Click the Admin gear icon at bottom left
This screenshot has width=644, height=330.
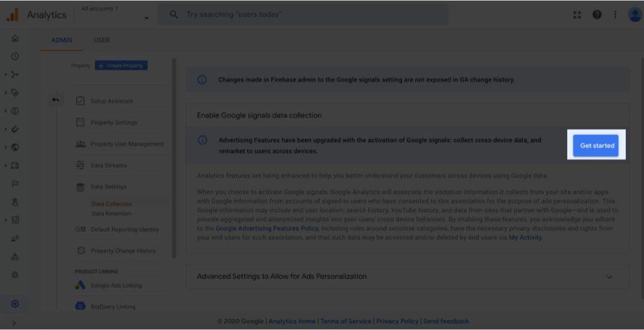(15, 304)
